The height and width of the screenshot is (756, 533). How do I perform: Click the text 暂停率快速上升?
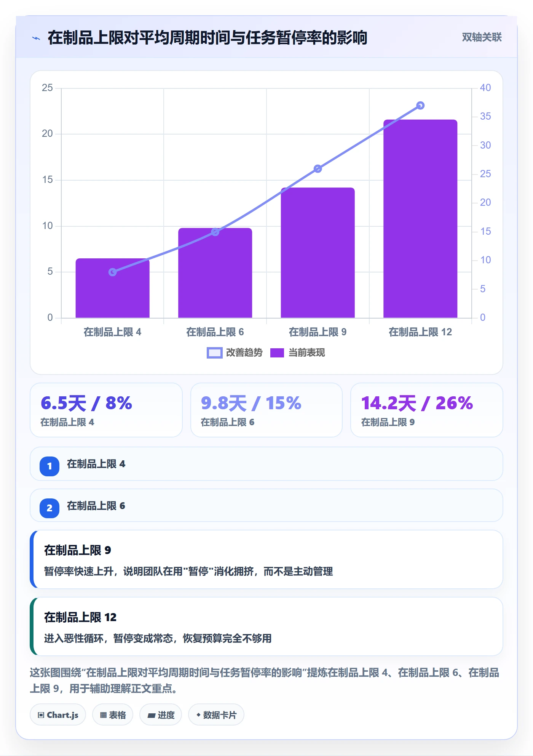pyautogui.click(x=79, y=572)
